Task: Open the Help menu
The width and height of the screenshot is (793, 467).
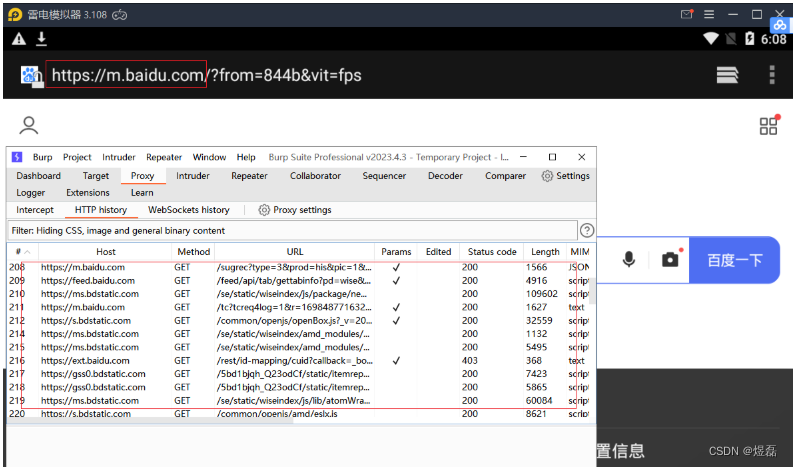Action: (246, 157)
